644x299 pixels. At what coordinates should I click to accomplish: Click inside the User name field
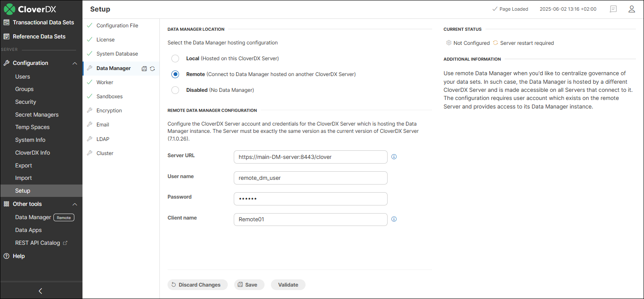(310, 178)
